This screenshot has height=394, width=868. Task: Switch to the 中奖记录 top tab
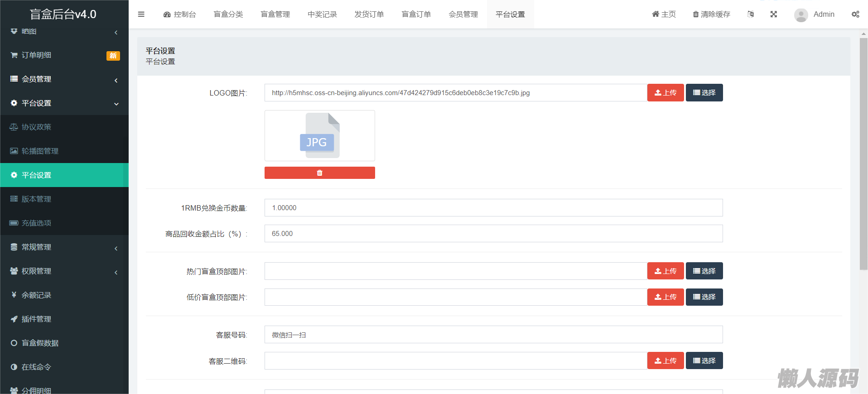(322, 14)
